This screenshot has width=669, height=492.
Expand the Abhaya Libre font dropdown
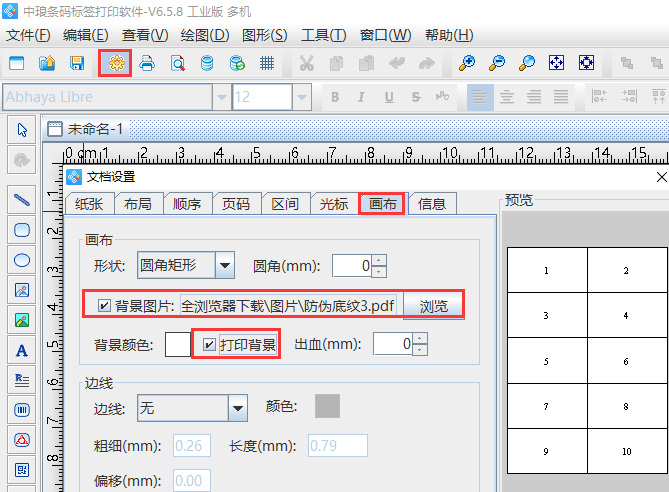tap(221, 97)
